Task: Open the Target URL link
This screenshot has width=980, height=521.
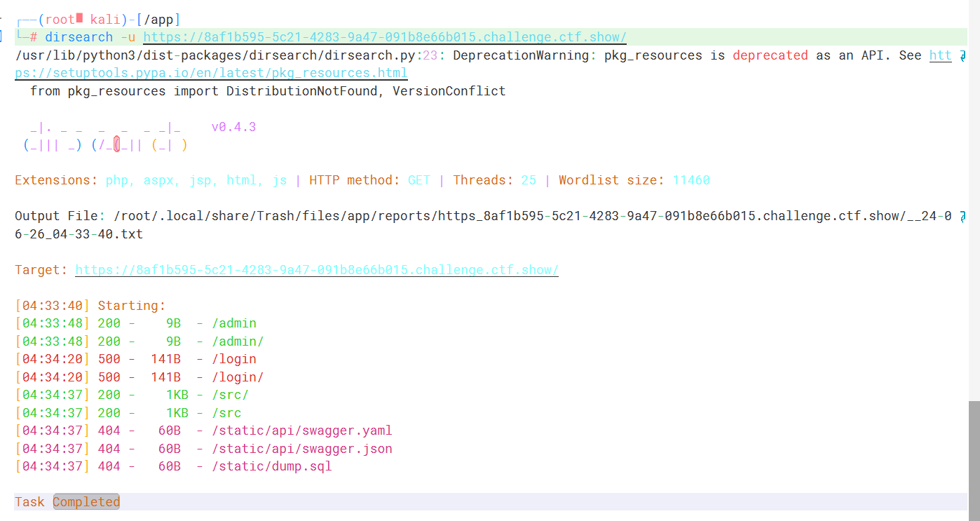Action: tap(317, 270)
